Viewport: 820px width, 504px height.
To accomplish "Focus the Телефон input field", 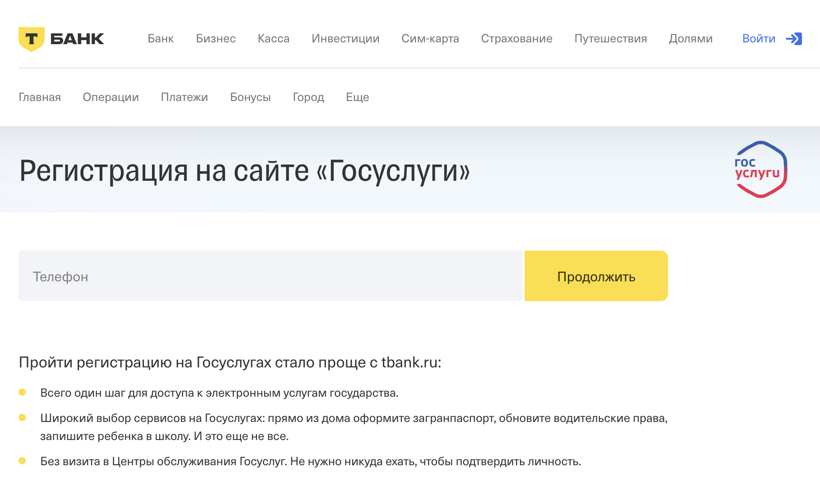I will (x=270, y=276).
